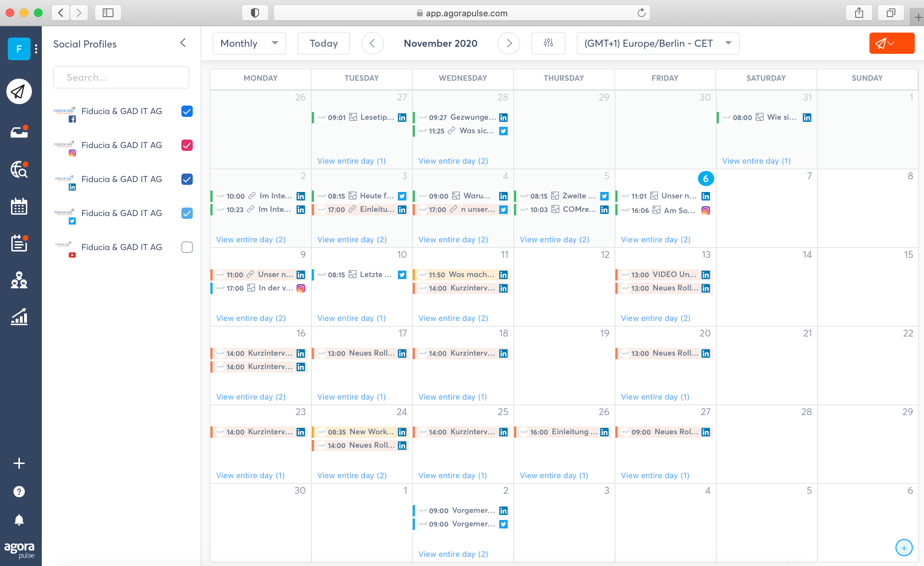The image size is (924, 566).
Task: Toggle Fiducia & GAD IT AG LinkedIn profile
Action: click(x=187, y=179)
